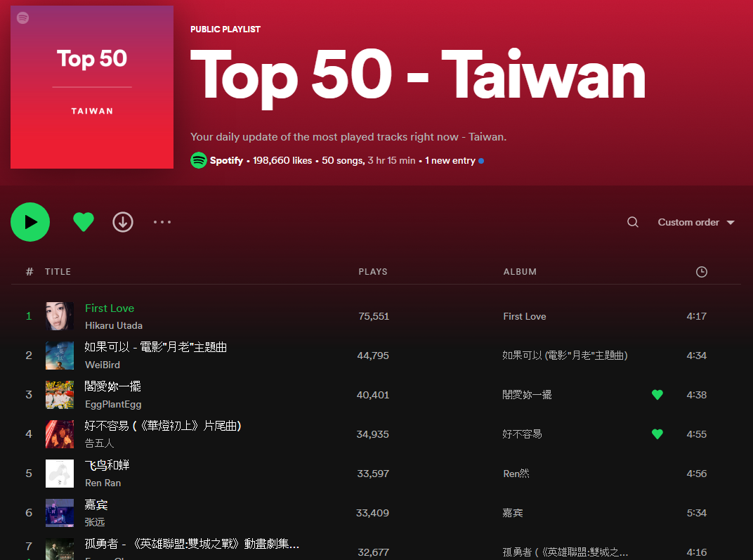
Task: Sort by the PLAYS column header
Action: (373, 272)
